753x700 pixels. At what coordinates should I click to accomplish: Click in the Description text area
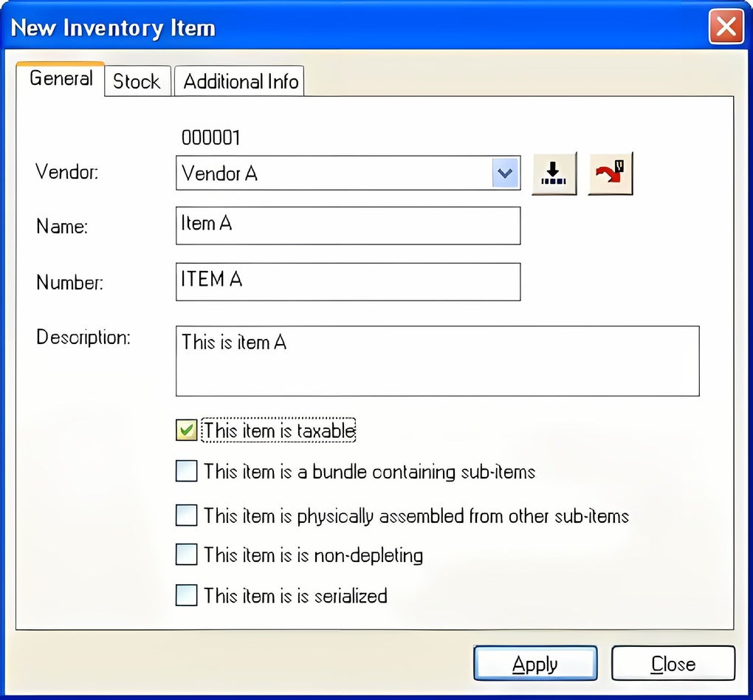pyautogui.click(x=438, y=361)
